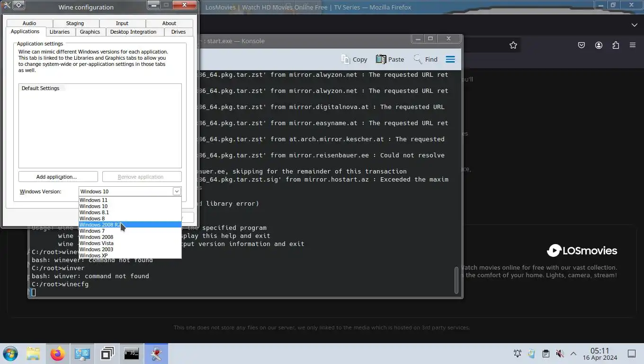Choose Windows 11 from the version list
Image resolution: width=644 pixels, height=364 pixels.
[130, 200]
